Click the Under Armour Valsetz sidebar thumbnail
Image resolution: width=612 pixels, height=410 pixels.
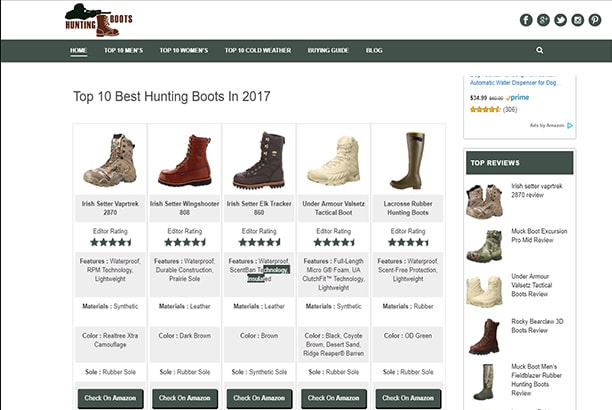484,292
